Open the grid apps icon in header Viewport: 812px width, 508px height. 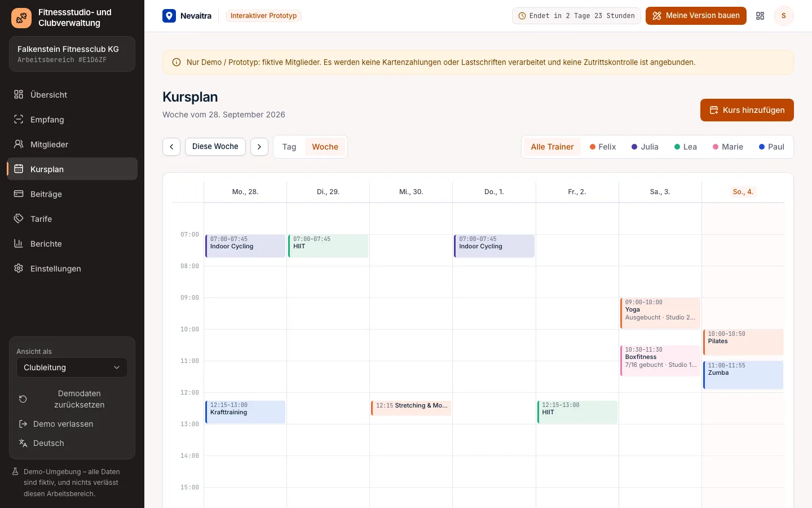coord(760,16)
